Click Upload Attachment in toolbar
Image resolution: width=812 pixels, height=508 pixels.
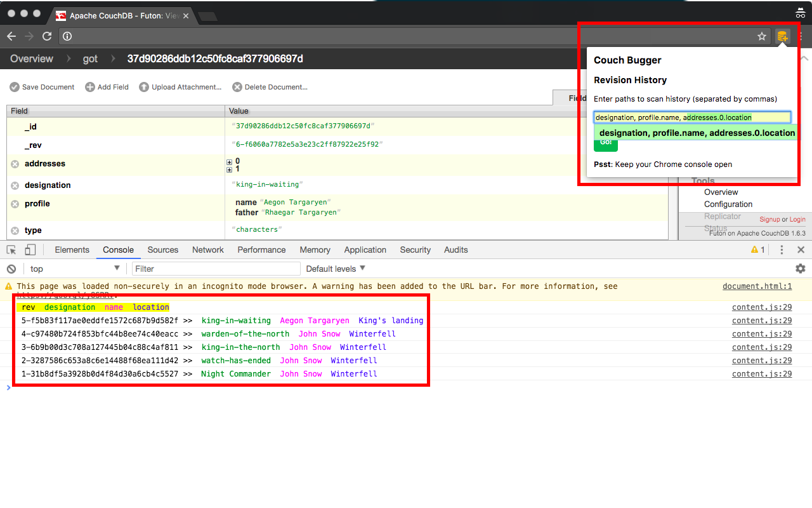click(x=180, y=87)
